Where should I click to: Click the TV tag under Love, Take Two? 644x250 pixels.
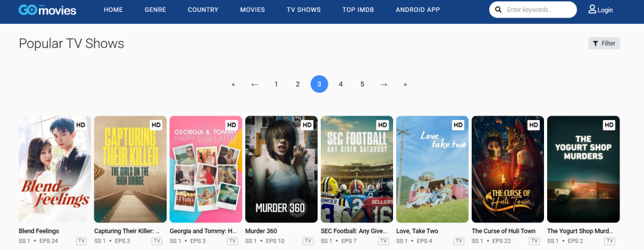click(458, 241)
